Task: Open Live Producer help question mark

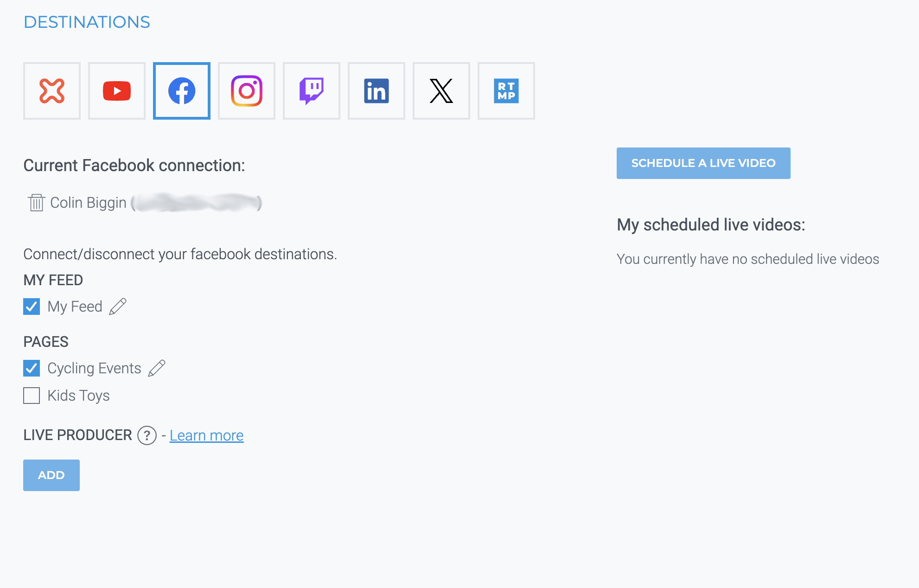Action: pyautogui.click(x=147, y=435)
